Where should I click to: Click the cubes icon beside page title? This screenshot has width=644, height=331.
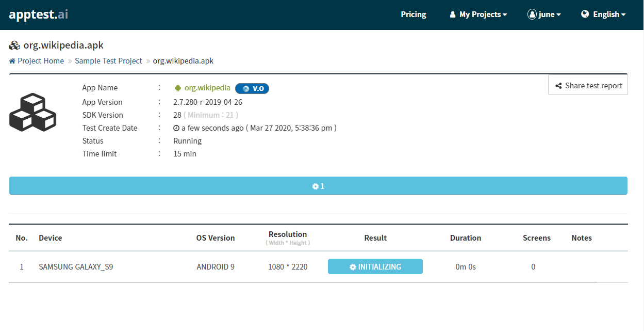pos(14,45)
